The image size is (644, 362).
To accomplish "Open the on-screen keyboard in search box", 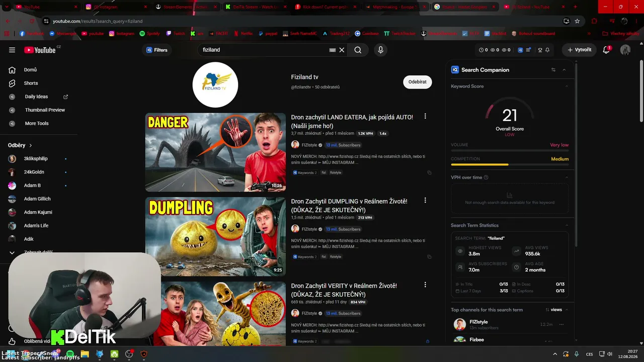I will (333, 50).
